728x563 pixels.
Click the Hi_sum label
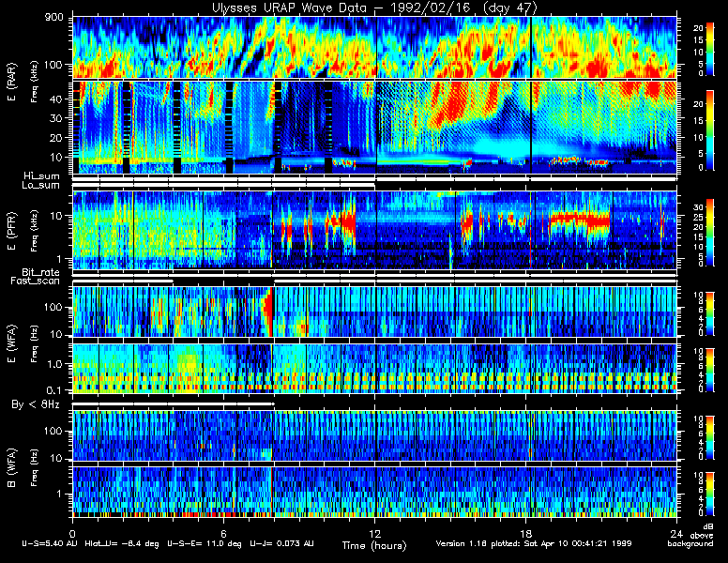42,176
